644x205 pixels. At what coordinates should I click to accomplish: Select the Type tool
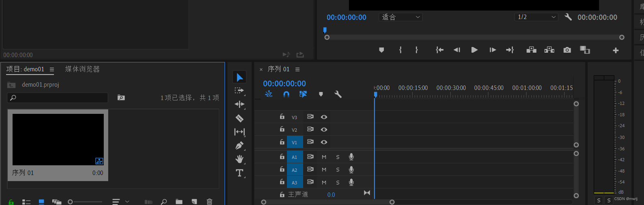click(240, 173)
